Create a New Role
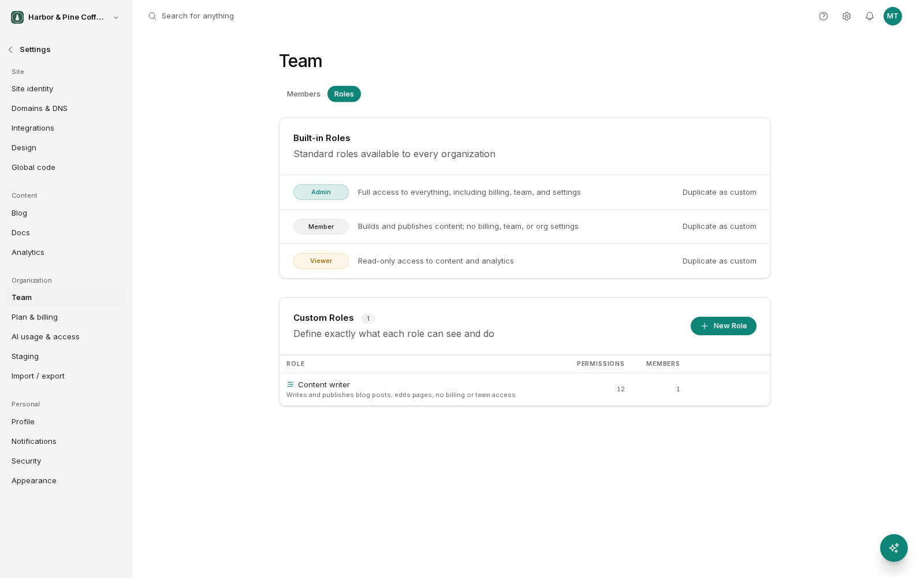924x578 pixels. 724,326
